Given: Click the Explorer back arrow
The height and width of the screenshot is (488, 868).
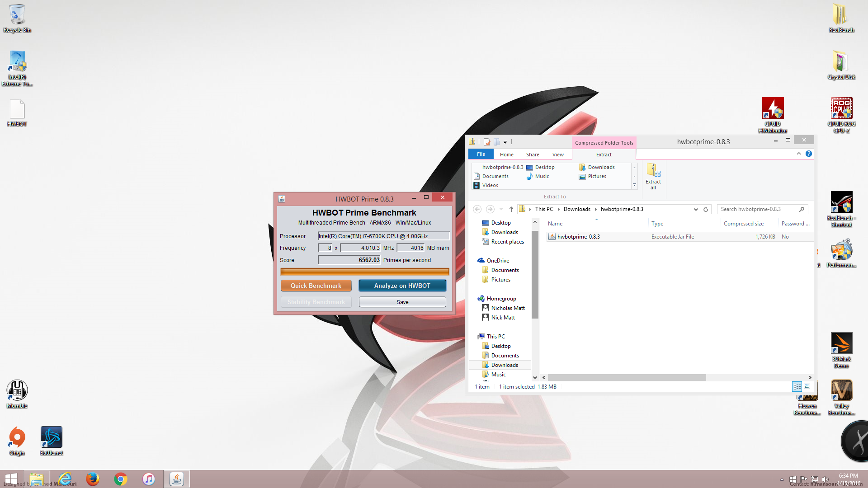Looking at the screenshot, I should (x=477, y=209).
